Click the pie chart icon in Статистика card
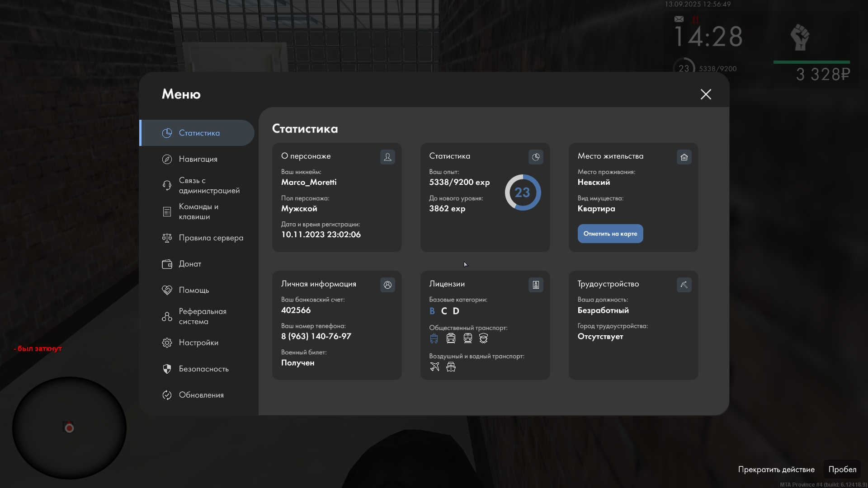The height and width of the screenshot is (488, 868). pos(536,157)
